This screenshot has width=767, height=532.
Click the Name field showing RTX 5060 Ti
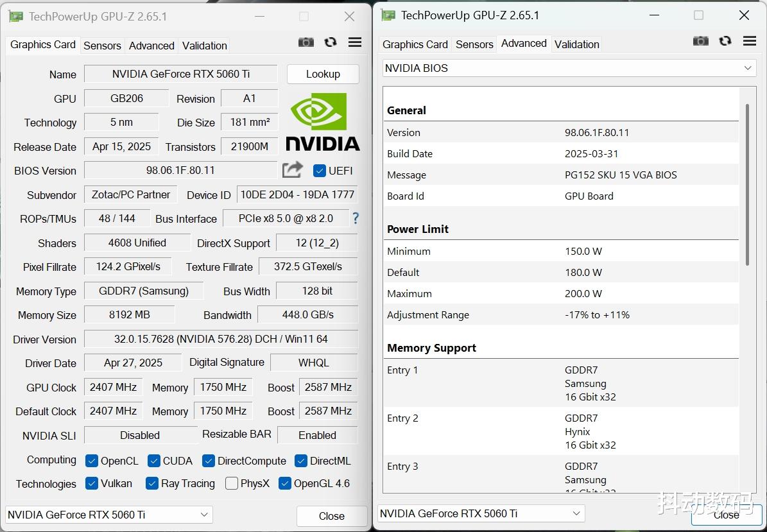point(181,74)
